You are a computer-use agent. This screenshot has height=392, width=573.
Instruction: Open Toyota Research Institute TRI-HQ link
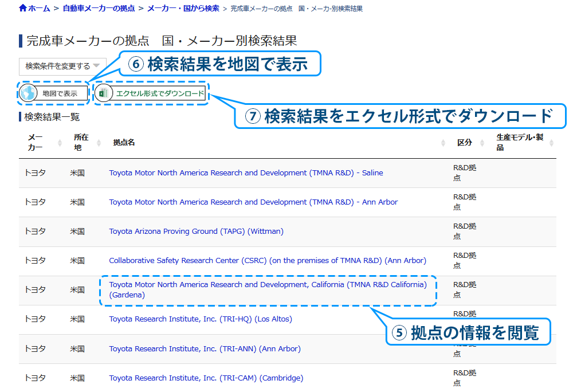[x=201, y=319]
